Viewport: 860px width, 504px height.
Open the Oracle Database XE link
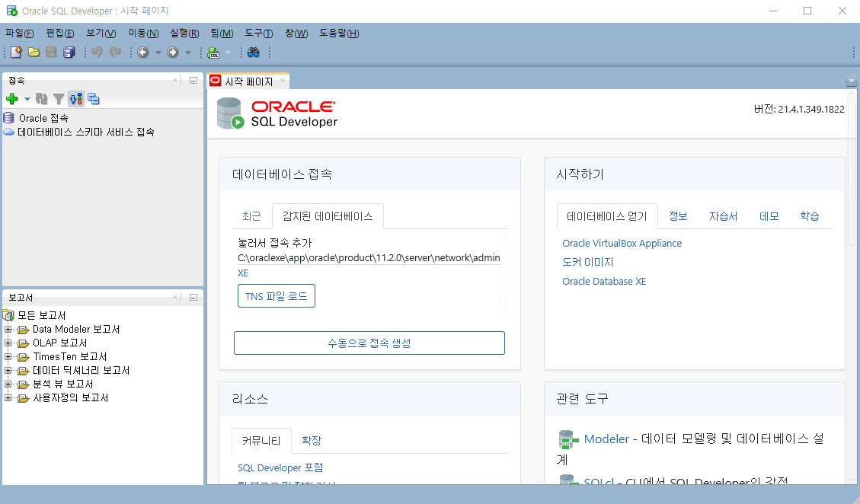[604, 282]
